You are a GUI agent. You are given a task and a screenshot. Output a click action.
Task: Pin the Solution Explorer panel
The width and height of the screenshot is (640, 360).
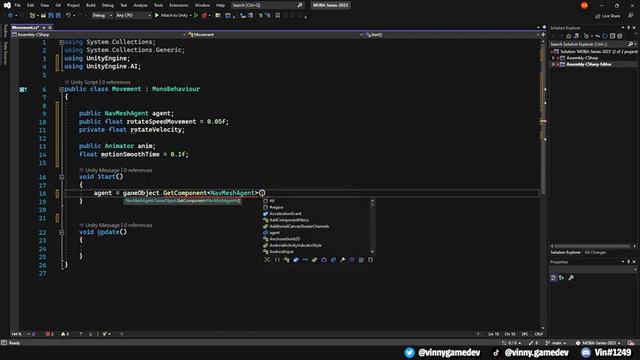pos(629,28)
